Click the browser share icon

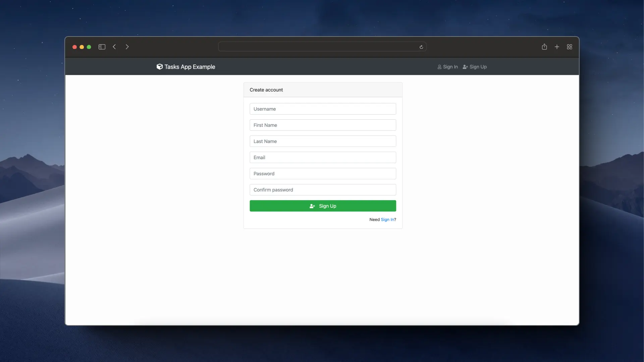click(x=544, y=47)
